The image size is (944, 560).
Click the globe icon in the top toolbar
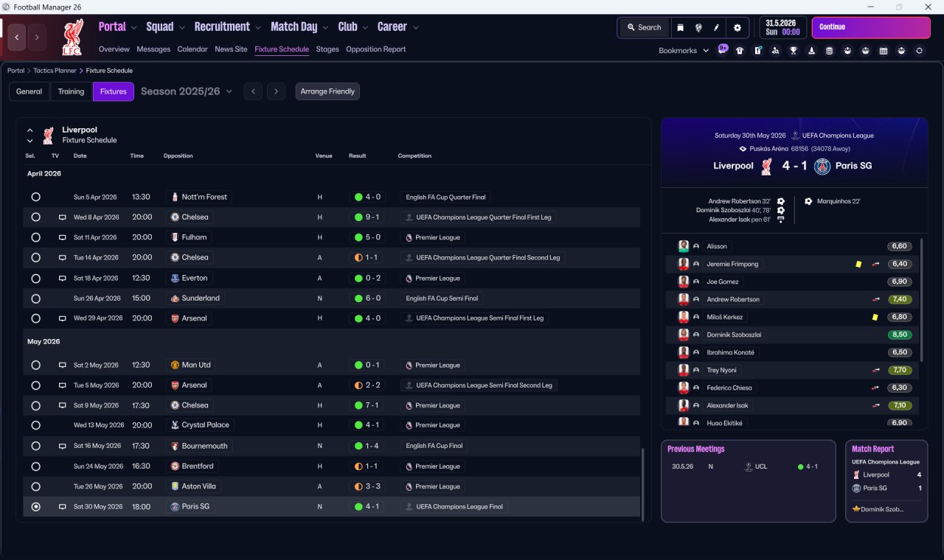click(698, 28)
